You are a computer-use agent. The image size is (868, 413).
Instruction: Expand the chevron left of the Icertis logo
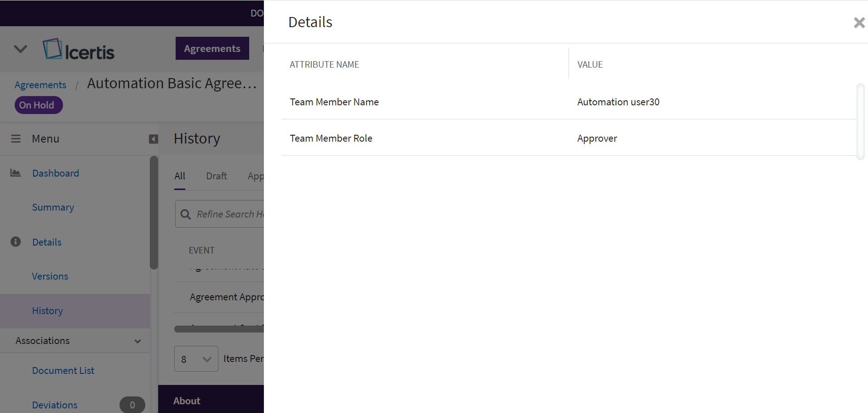tap(20, 49)
